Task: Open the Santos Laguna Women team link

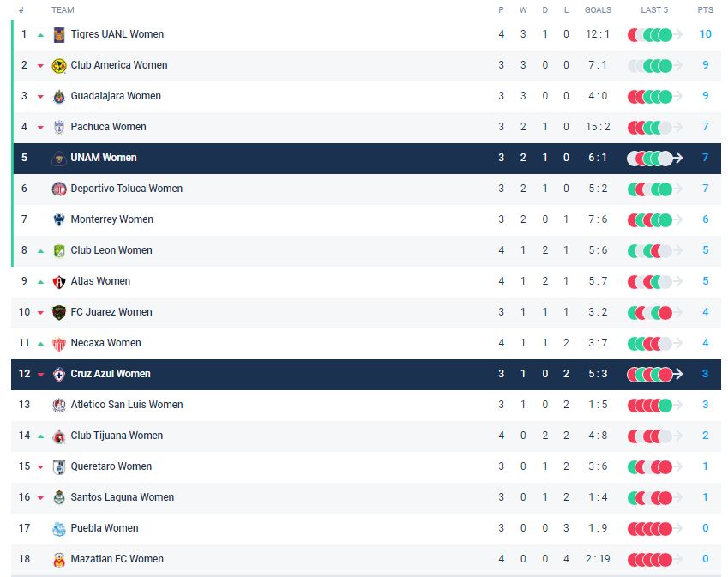Action: pyautogui.click(x=122, y=497)
